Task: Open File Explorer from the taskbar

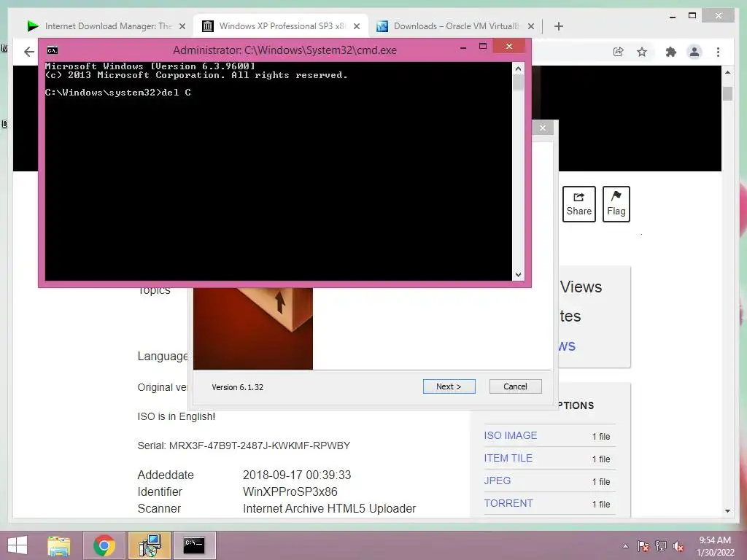Action: coord(58,545)
